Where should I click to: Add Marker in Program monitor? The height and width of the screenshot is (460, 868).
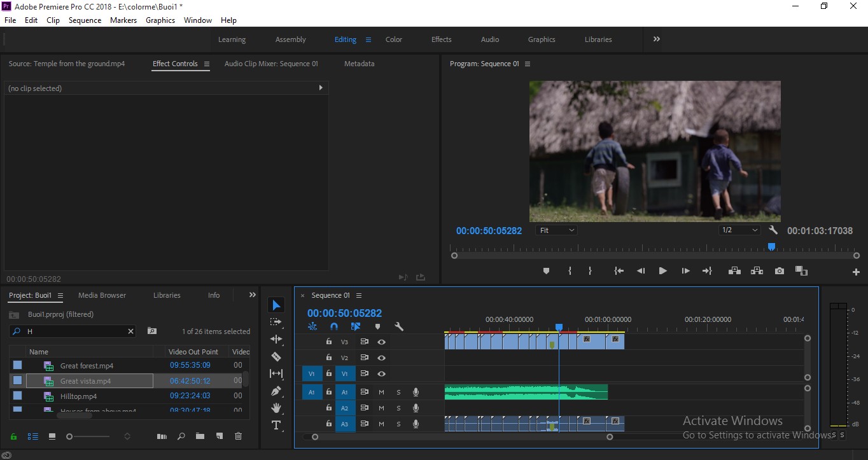[546, 270]
